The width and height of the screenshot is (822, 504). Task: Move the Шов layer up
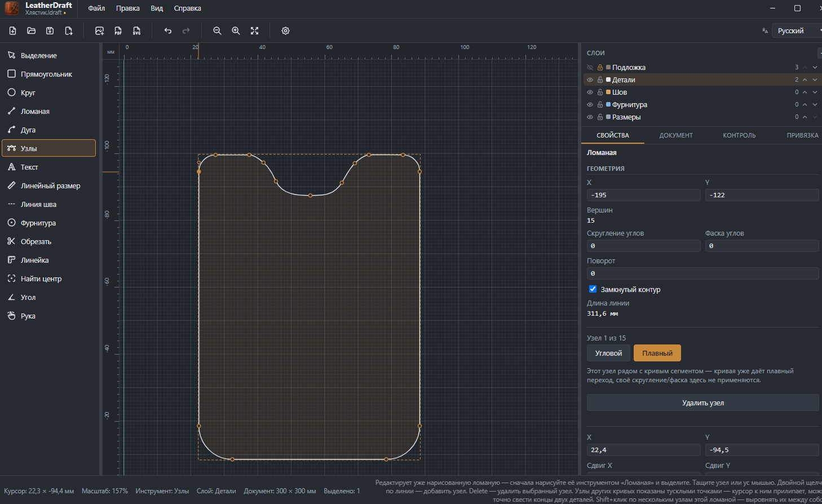coord(805,92)
